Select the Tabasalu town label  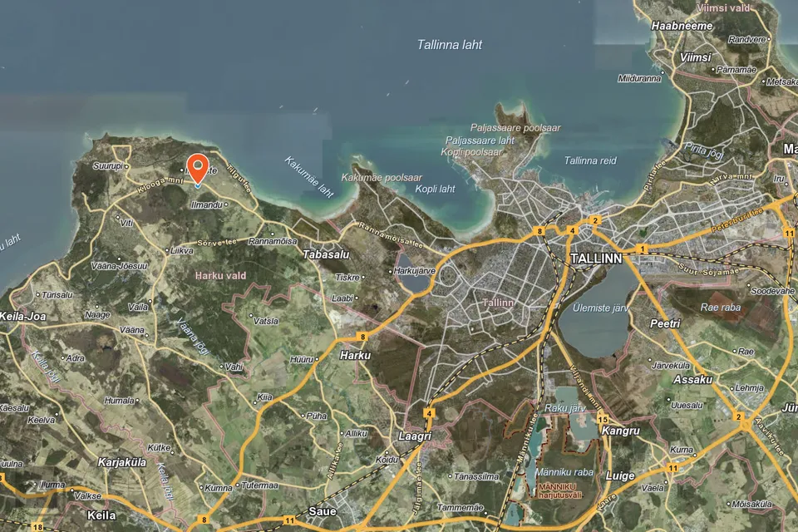pyautogui.click(x=326, y=255)
